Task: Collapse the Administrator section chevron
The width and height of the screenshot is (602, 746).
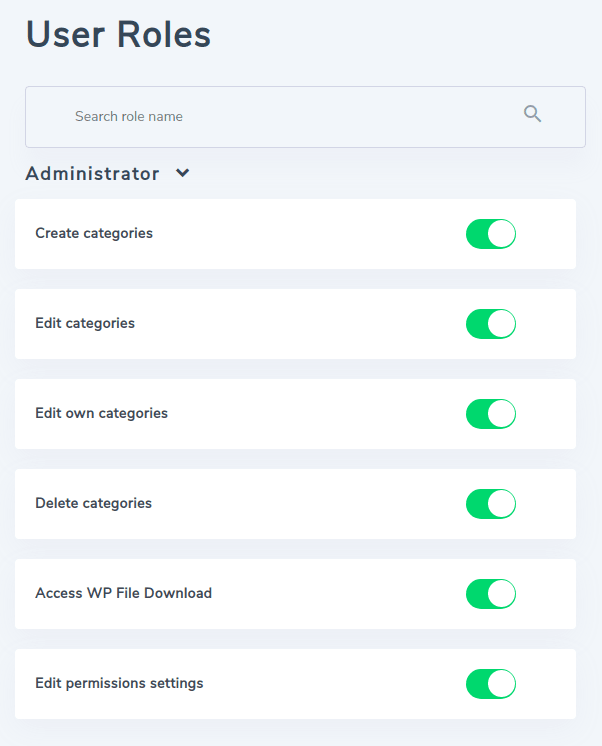Action: pos(182,173)
